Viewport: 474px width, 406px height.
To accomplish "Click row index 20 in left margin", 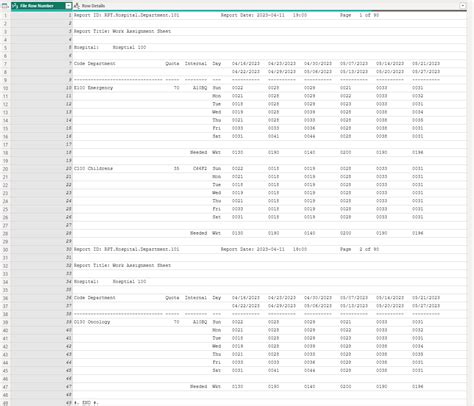I will point(5,169).
